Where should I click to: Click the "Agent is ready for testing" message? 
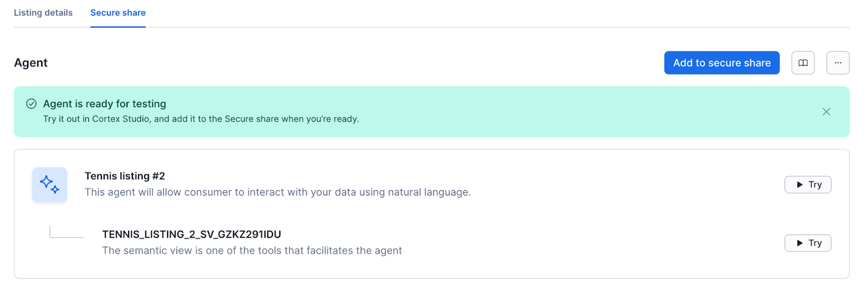point(105,104)
